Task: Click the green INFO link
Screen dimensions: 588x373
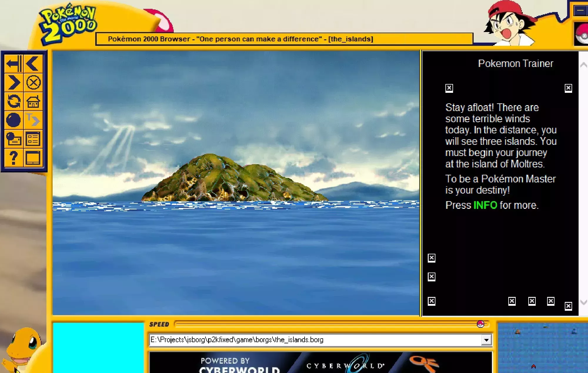Action: [x=485, y=205]
